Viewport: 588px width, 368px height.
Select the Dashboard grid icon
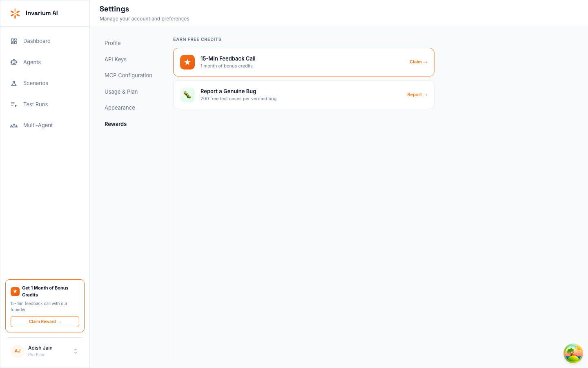tap(13, 41)
